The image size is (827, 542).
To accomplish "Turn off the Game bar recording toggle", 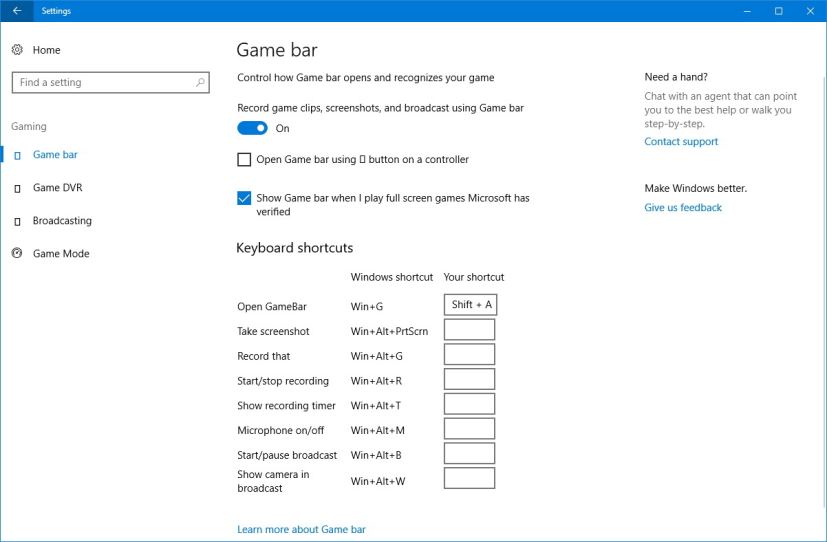I will [x=252, y=128].
